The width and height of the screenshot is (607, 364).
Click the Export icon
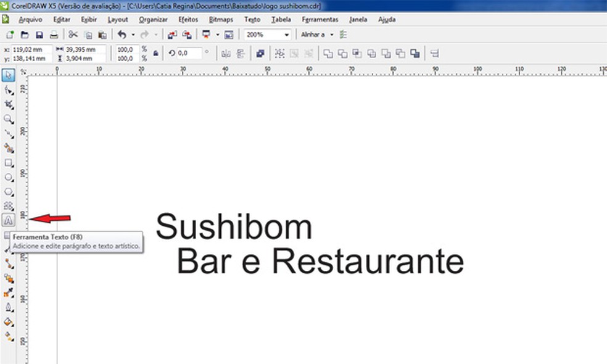[187, 35]
